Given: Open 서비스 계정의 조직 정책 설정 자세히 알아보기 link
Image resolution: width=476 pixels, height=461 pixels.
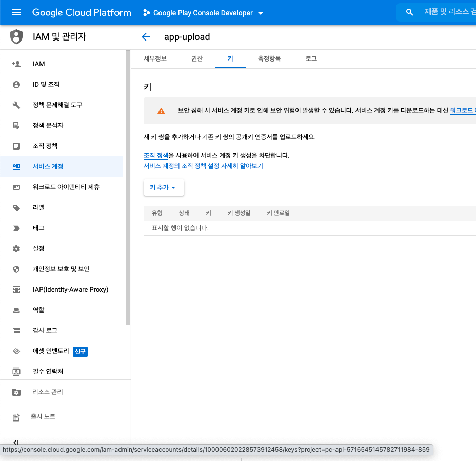Looking at the screenshot, I should point(203,166).
